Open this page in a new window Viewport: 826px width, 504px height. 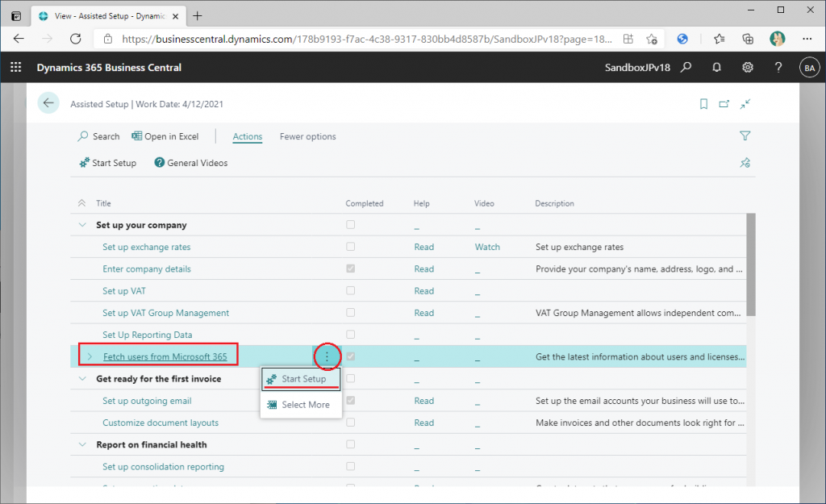(724, 104)
